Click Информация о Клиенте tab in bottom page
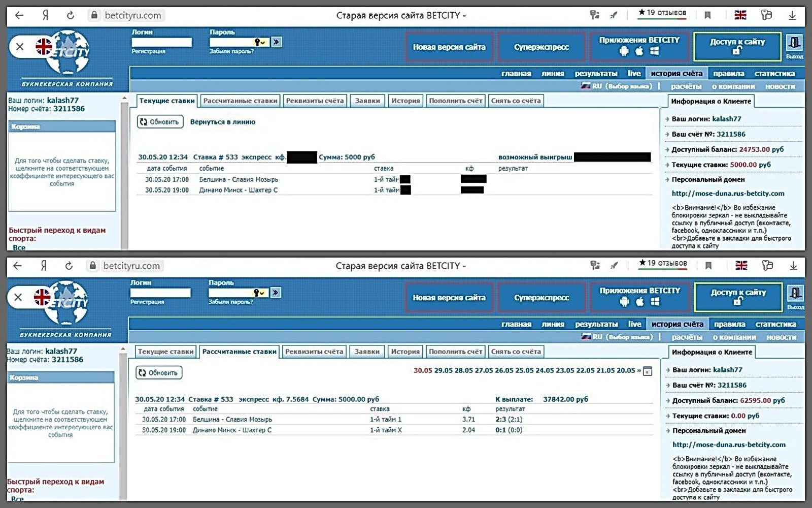Image resolution: width=812 pixels, height=508 pixels. pyautogui.click(x=712, y=352)
